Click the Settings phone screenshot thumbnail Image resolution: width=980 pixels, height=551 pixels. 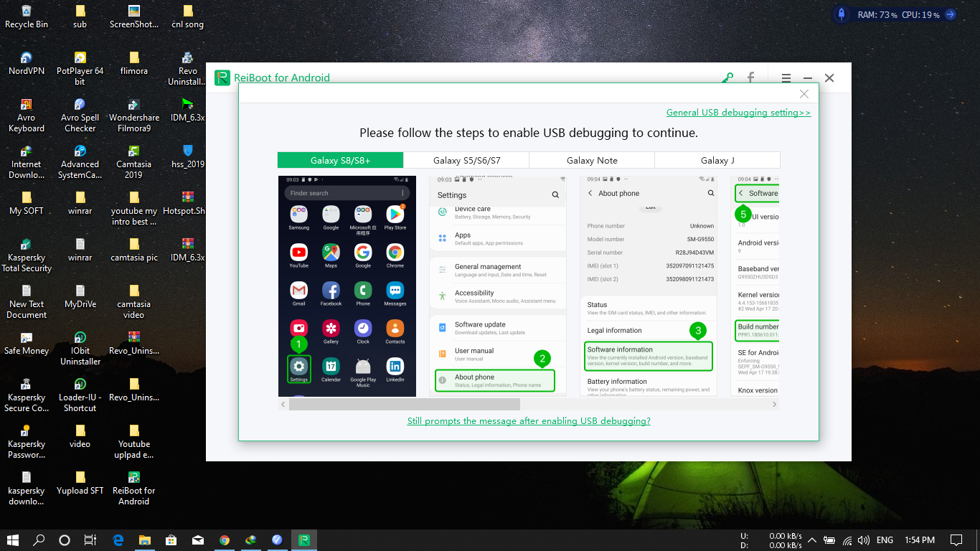(497, 286)
